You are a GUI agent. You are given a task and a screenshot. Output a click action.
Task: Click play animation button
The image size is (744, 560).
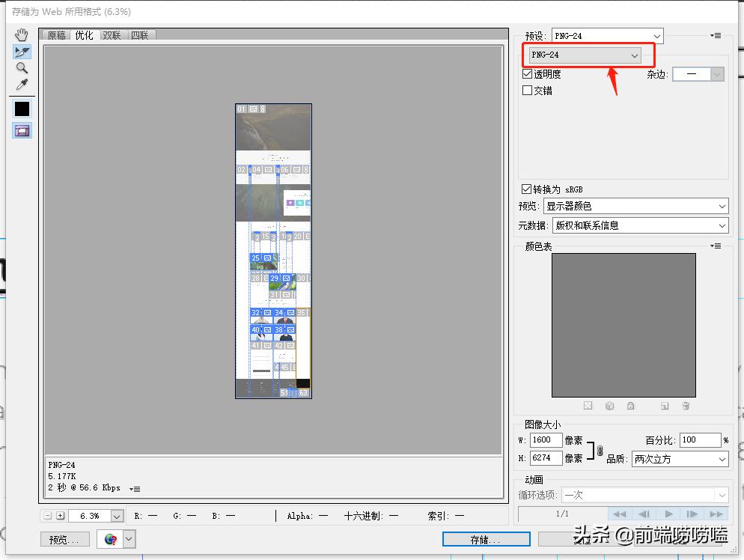[x=668, y=514]
